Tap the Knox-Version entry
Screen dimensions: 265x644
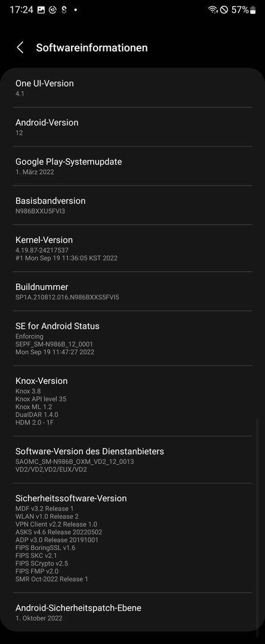click(132, 401)
